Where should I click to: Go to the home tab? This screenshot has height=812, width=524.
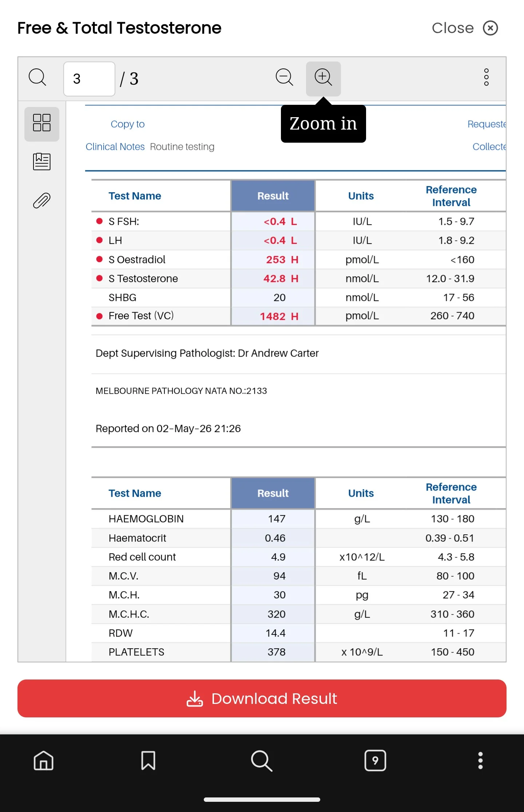point(44,761)
